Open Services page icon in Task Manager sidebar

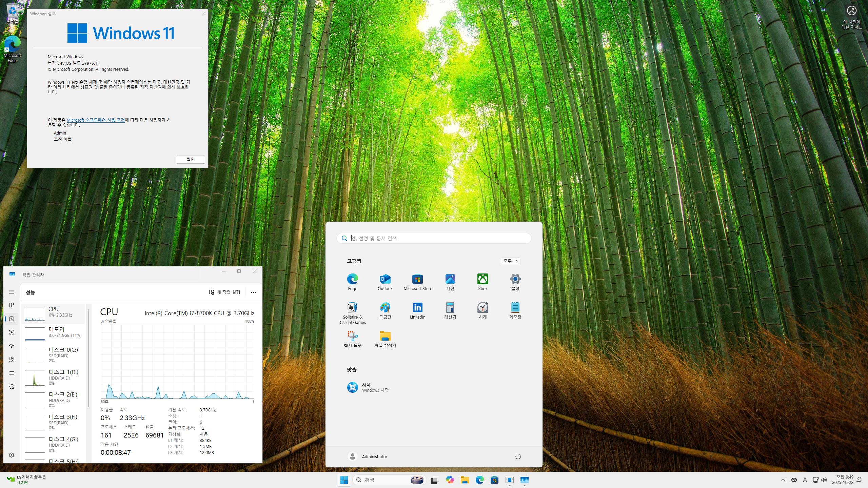click(x=12, y=387)
